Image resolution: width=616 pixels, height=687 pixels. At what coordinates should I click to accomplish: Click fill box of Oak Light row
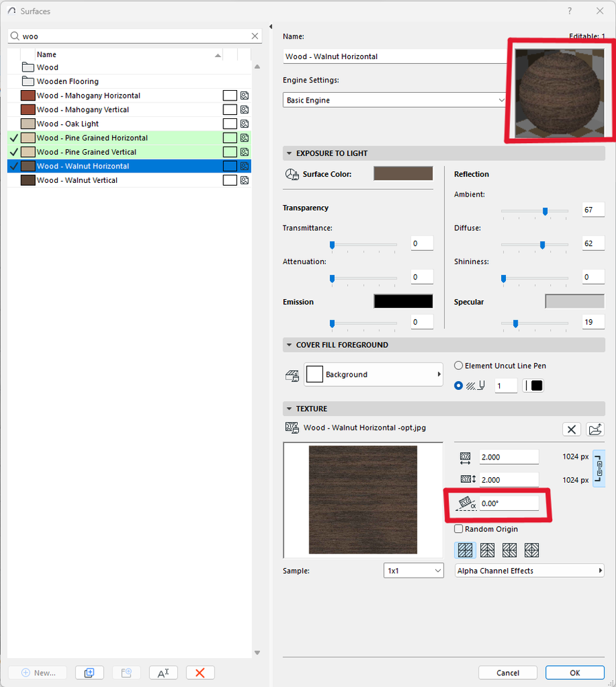[x=230, y=124]
